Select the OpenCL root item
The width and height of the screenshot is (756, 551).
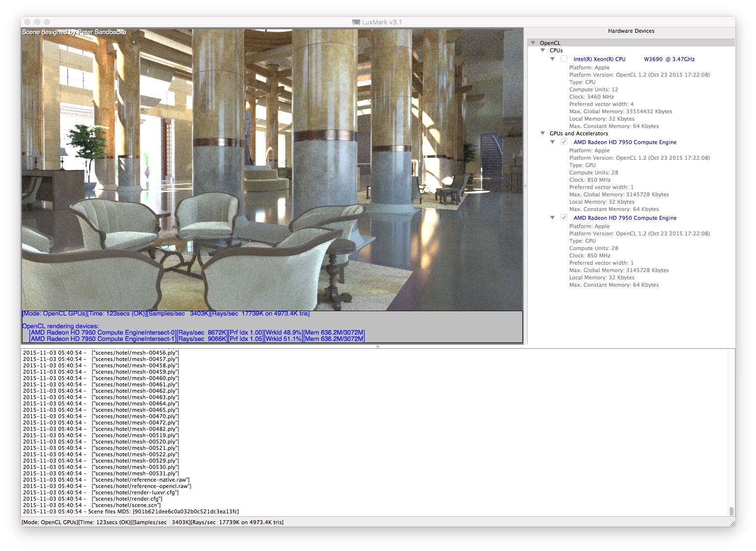pos(550,43)
